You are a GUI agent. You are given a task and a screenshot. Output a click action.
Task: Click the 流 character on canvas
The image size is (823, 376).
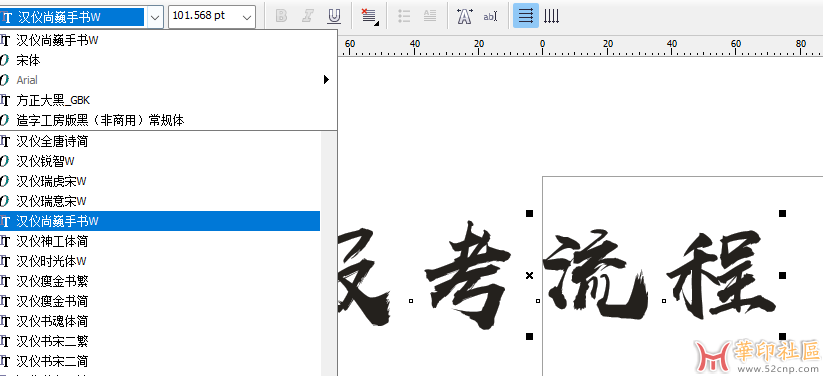point(595,276)
